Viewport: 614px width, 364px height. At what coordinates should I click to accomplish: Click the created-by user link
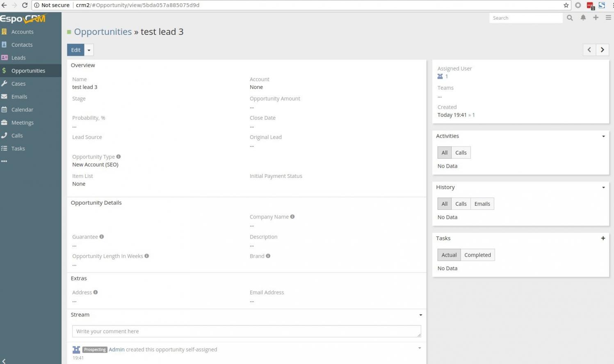pos(473,115)
